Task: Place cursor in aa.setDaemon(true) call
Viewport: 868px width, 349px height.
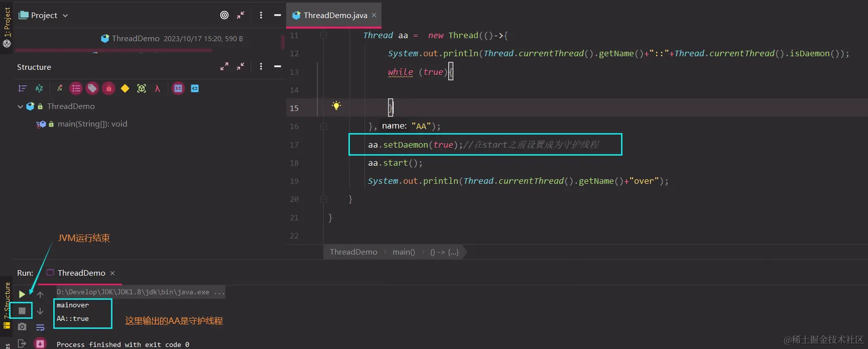Action: [x=415, y=145]
